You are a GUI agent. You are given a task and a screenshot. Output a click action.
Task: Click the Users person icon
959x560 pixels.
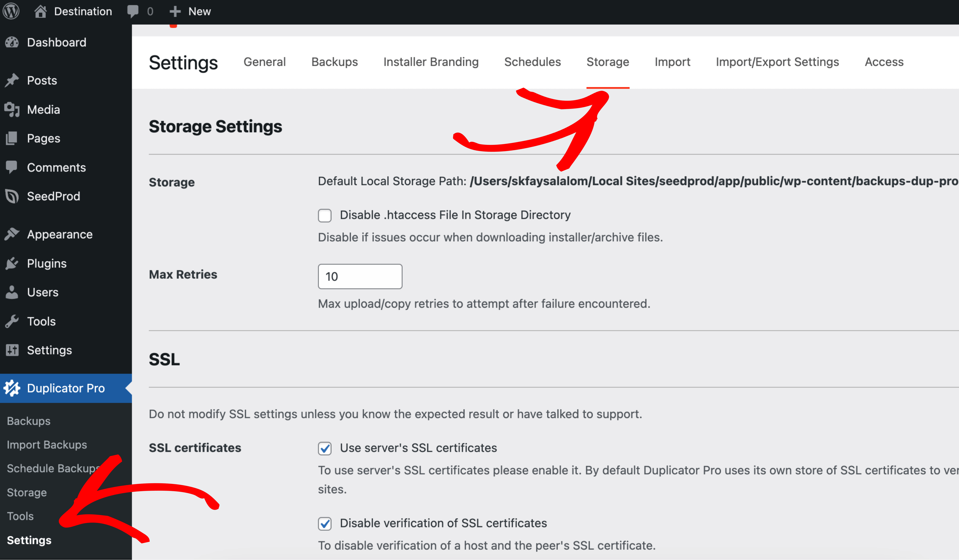pos(12,292)
